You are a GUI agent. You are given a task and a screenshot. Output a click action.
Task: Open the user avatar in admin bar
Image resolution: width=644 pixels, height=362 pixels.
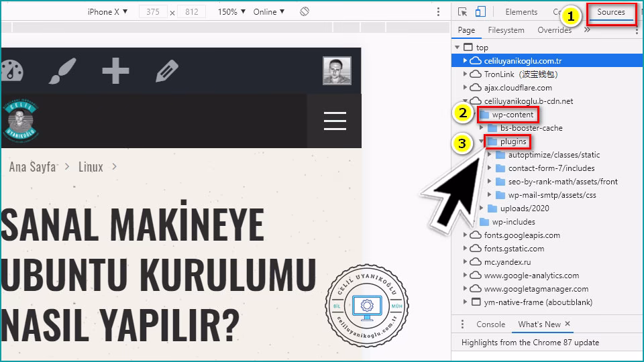337,70
